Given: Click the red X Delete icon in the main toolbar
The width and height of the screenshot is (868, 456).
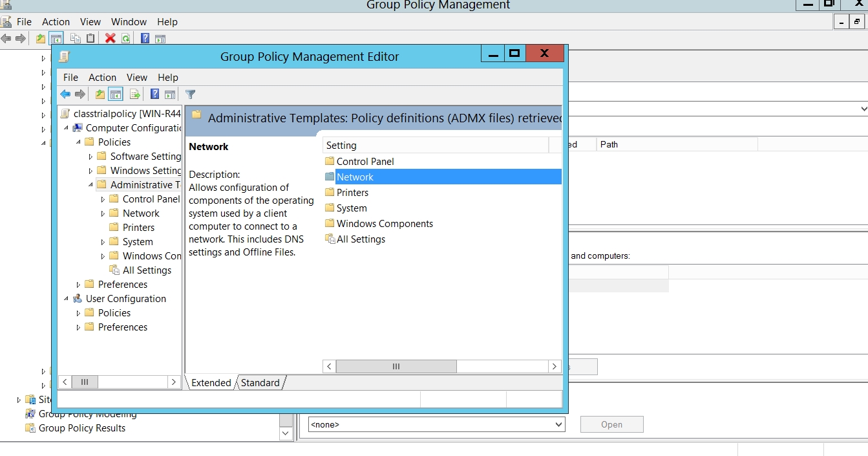Looking at the screenshot, I should tap(110, 38).
